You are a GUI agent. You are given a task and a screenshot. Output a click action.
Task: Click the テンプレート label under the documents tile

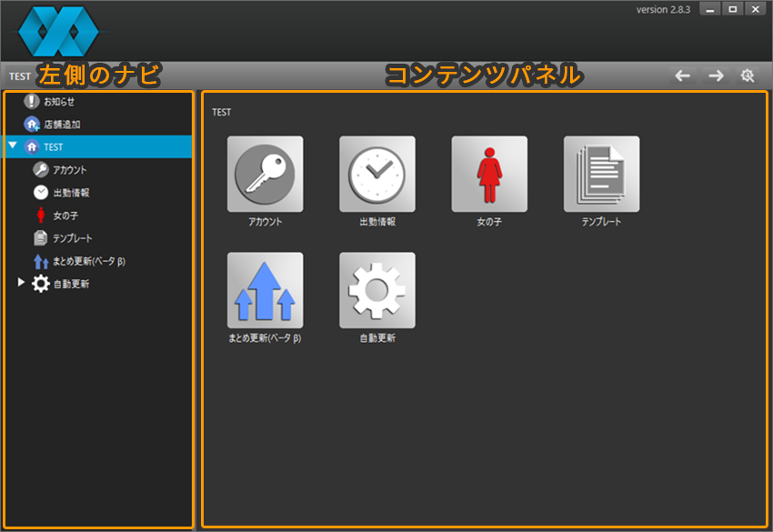[x=601, y=222]
